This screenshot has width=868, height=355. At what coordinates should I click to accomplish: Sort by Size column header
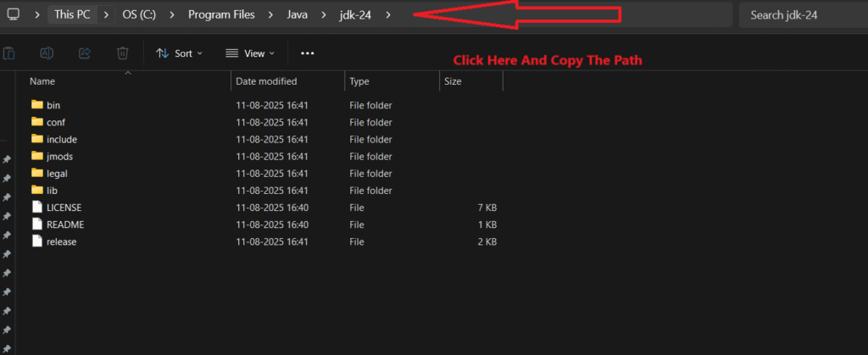453,81
